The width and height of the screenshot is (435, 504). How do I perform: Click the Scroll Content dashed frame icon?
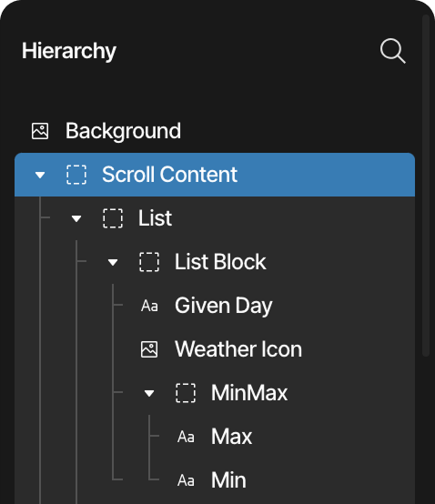[x=76, y=175]
